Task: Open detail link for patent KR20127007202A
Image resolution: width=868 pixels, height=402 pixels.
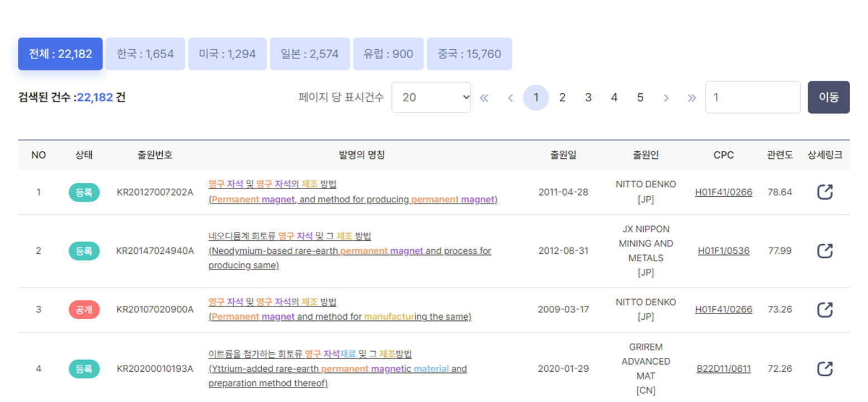Action: point(825,192)
